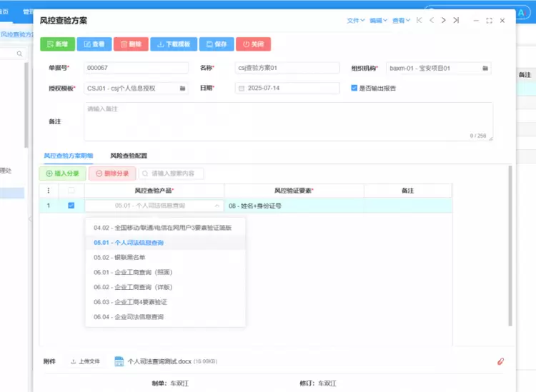The width and height of the screenshot is (536, 392).
Task: Click the 下载模板 button
Action: tap(173, 44)
